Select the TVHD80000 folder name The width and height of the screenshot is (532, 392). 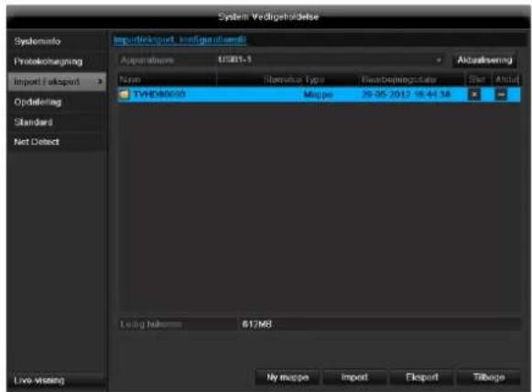click(x=159, y=93)
